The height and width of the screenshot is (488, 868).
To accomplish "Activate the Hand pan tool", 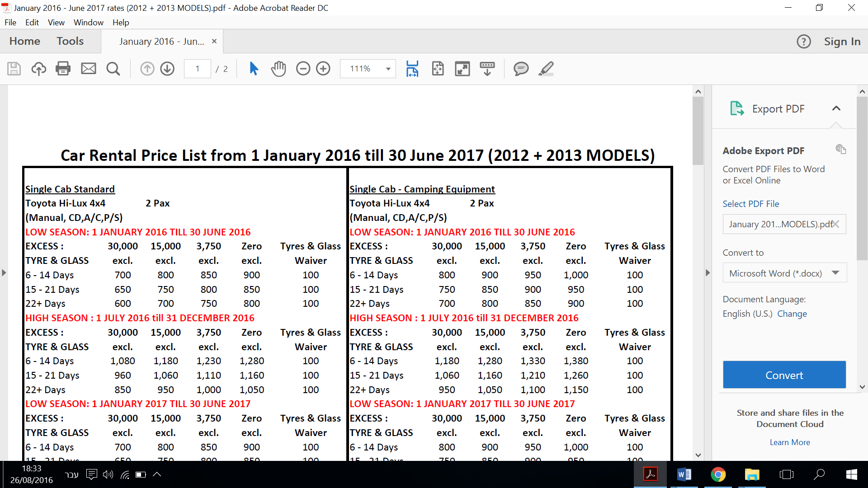I will click(x=278, y=69).
